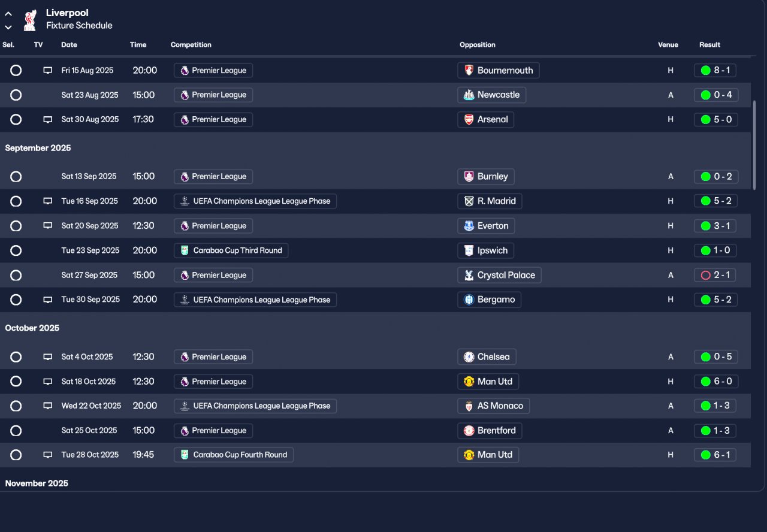Select the Crystal Palace fixture radio button

[16, 275]
